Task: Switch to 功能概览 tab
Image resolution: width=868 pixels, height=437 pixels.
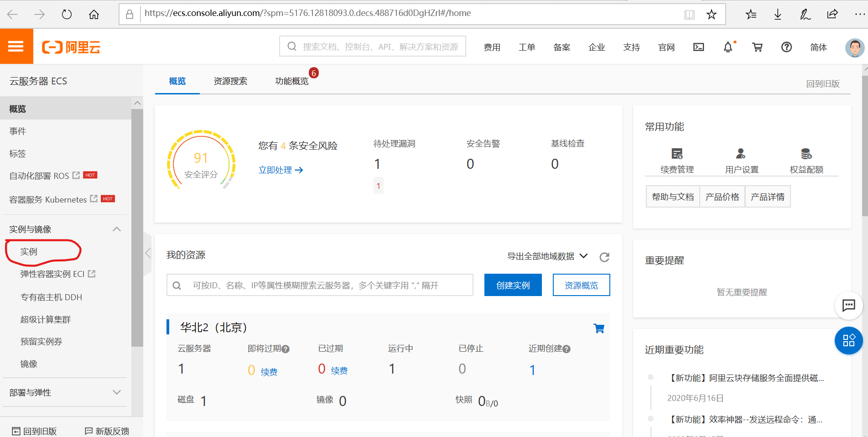Action: pyautogui.click(x=292, y=81)
